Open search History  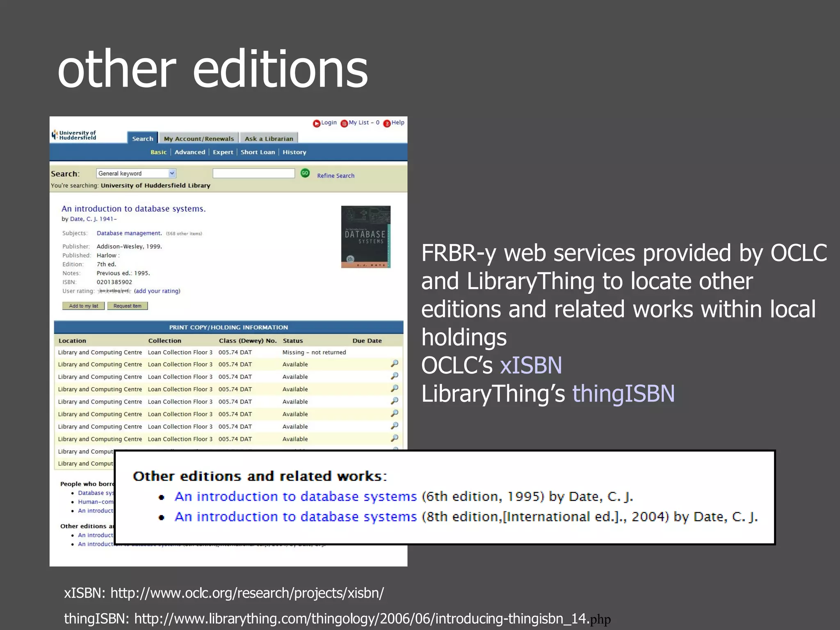(x=294, y=152)
